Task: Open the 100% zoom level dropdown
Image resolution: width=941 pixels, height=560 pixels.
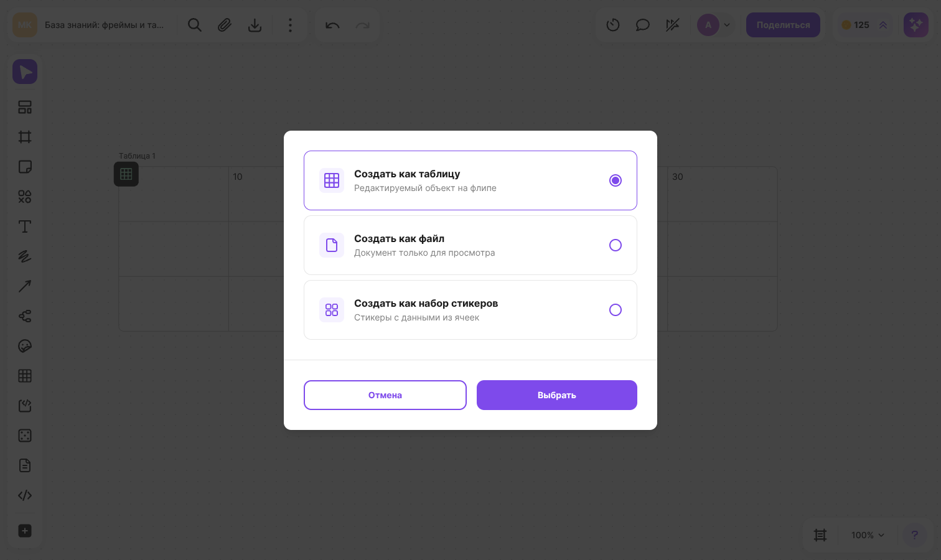Action: tap(868, 535)
